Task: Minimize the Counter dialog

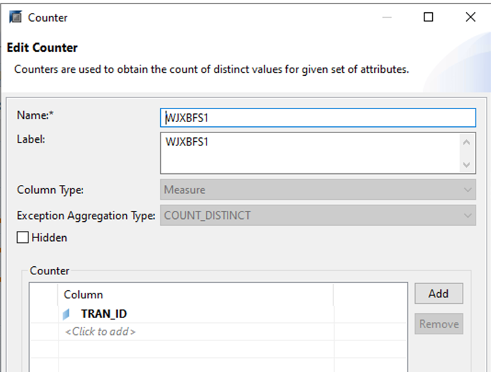Action: (387, 17)
